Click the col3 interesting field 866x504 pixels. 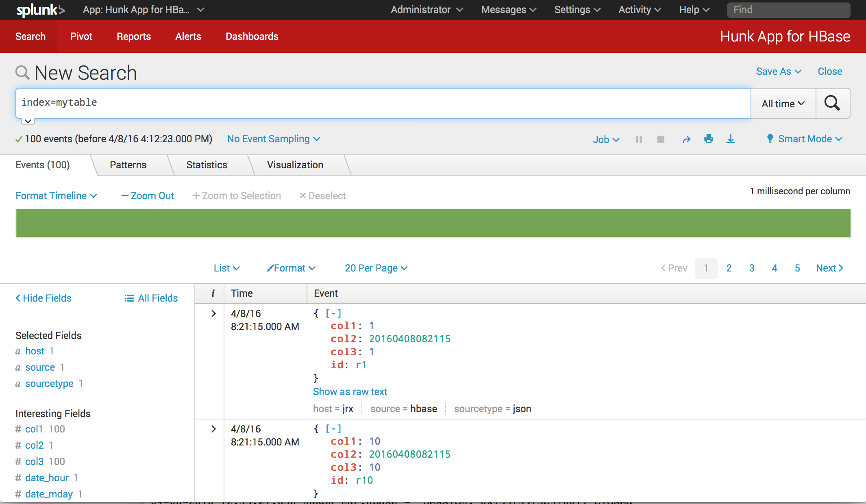pos(34,462)
